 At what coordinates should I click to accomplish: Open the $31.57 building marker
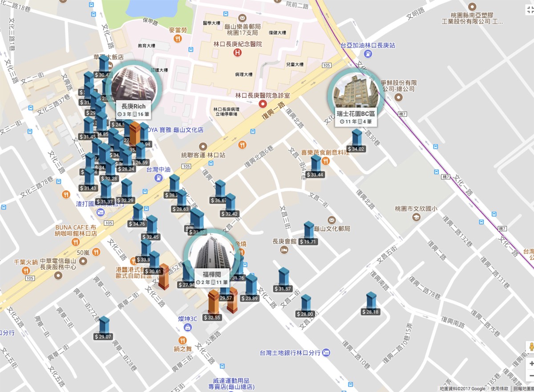point(283,280)
